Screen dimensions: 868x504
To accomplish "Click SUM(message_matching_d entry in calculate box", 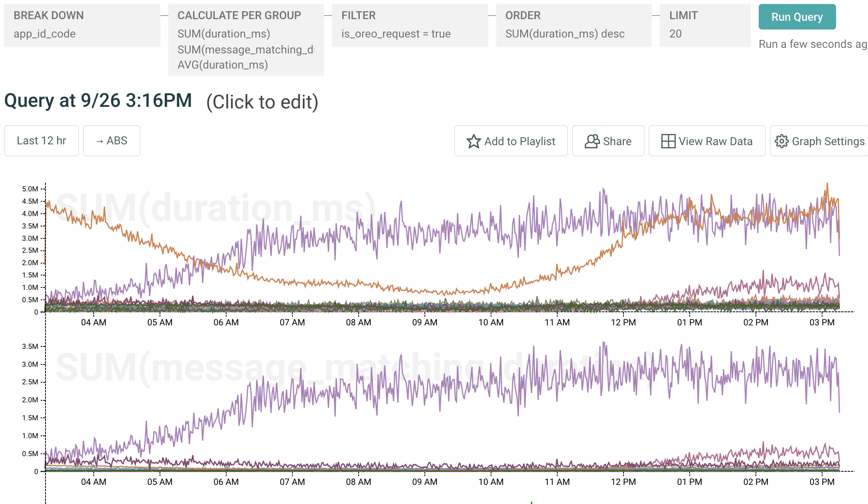I will 246,49.
